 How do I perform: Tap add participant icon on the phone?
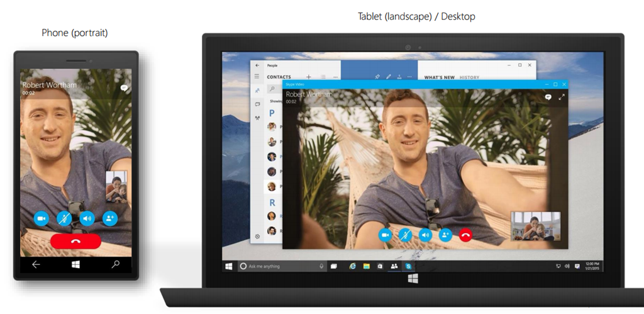[x=110, y=218]
